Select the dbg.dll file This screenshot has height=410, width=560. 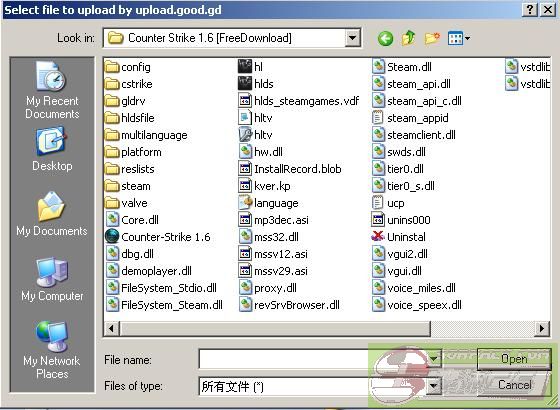130,254
